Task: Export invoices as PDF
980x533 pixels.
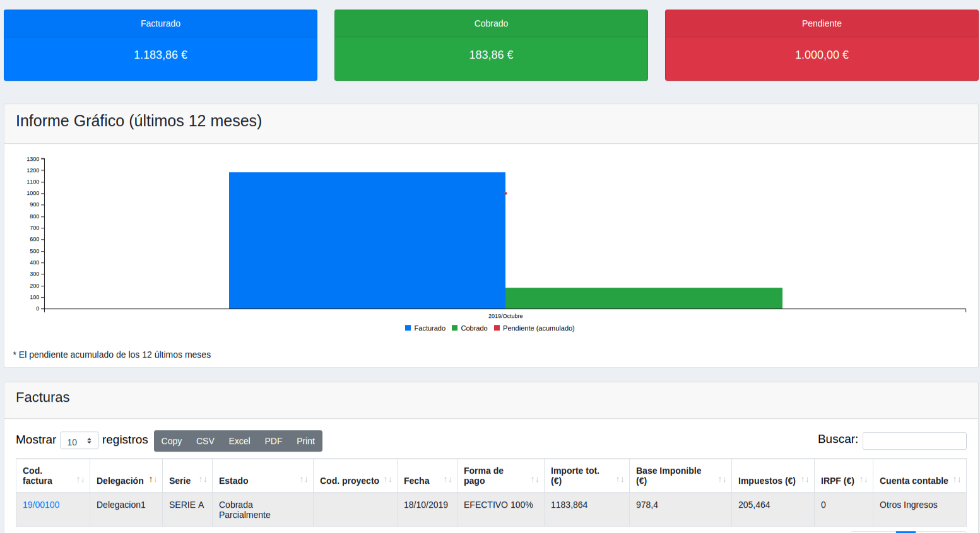Action: tap(273, 441)
